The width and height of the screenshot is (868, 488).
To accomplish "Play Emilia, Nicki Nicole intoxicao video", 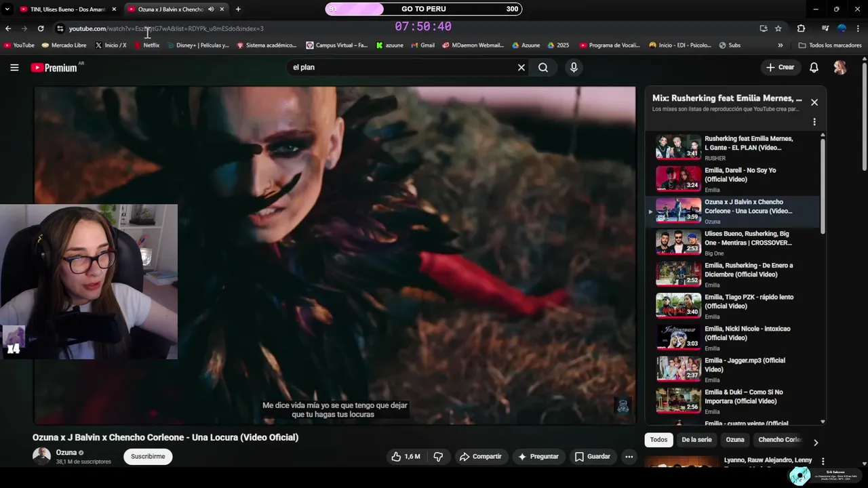I will coord(732,338).
